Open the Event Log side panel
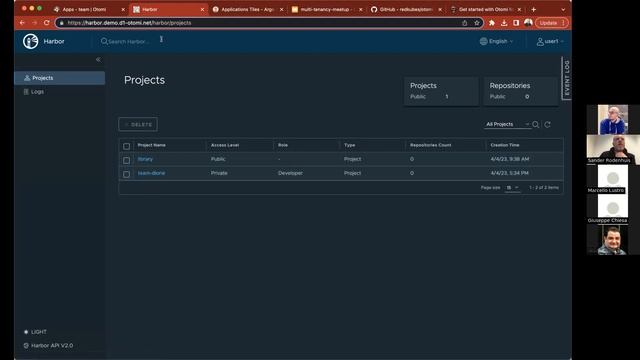This screenshot has height=360, width=640. [x=567, y=78]
